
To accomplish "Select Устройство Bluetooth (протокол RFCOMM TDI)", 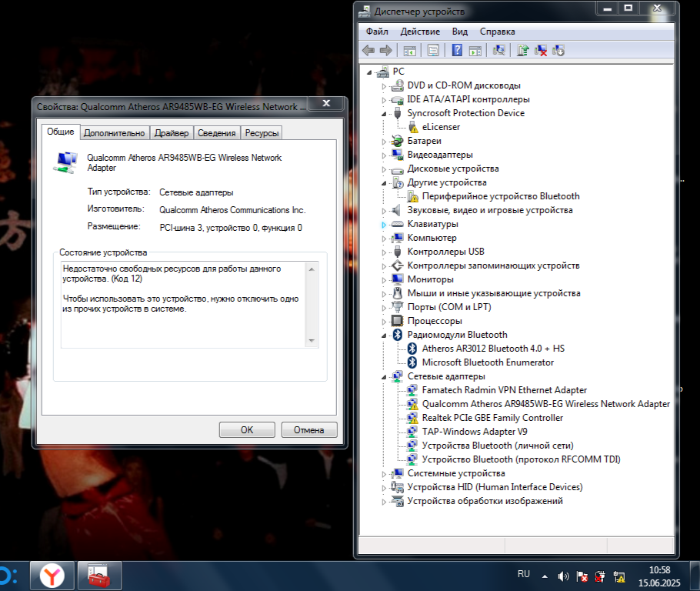I will (x=521, y=459).
